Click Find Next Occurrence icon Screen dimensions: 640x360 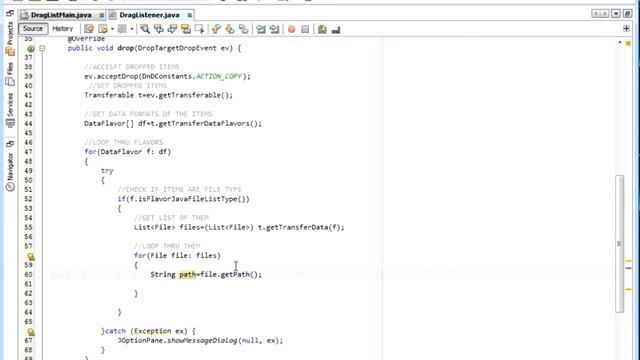pyautogui.click(x=172, y=29)
